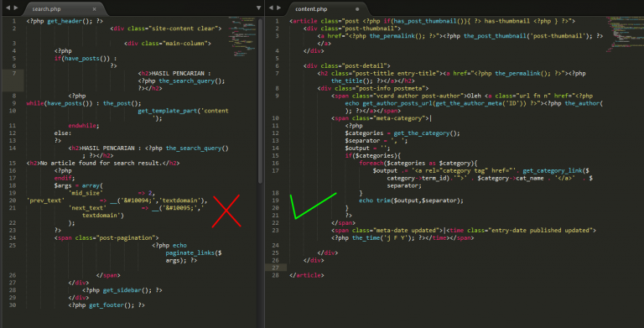
Task: Click 'the_title' in content.php
Action: [x=346, y=81]
